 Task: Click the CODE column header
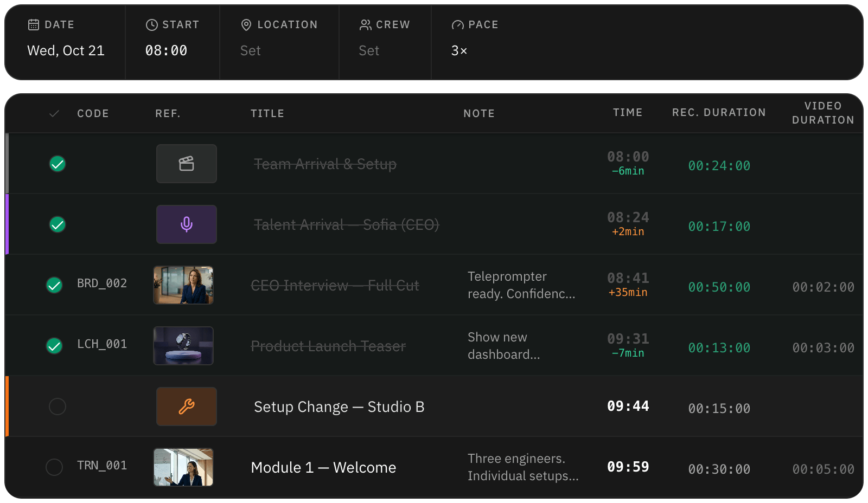tap(93, 113)
